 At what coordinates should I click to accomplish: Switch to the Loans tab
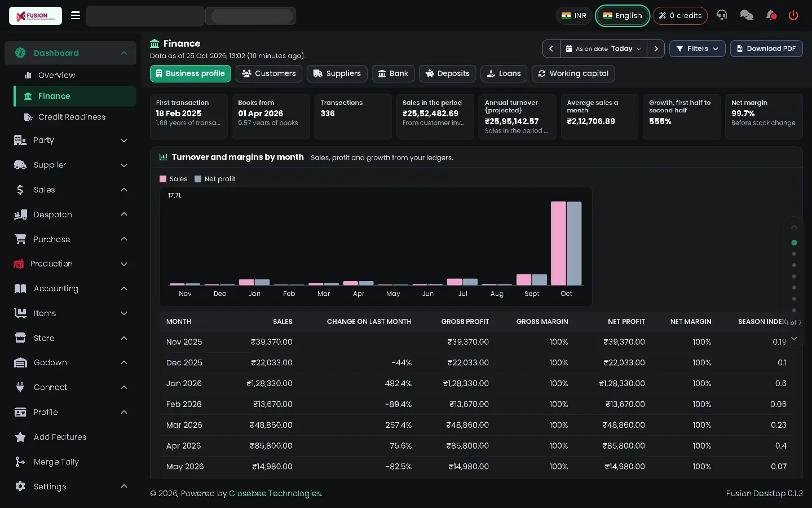504,73
